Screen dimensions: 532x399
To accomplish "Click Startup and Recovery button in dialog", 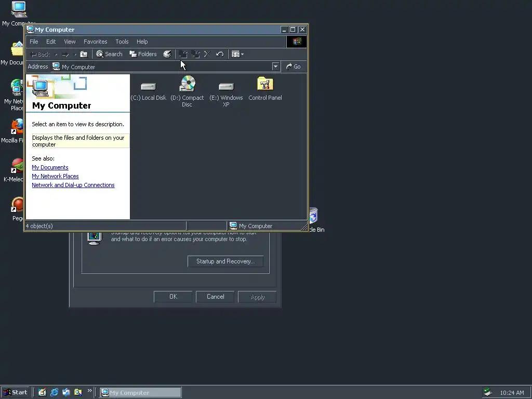I will point(225,261).
